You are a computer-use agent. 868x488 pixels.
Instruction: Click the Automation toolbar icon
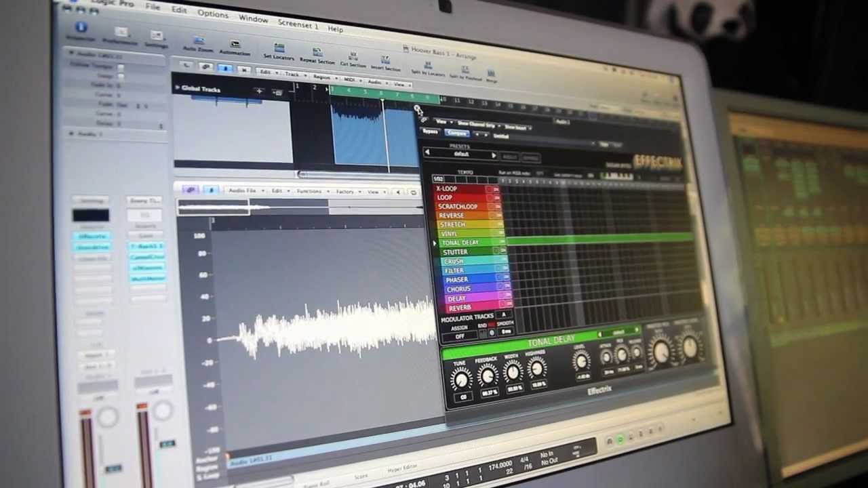(x=235, y=45)
